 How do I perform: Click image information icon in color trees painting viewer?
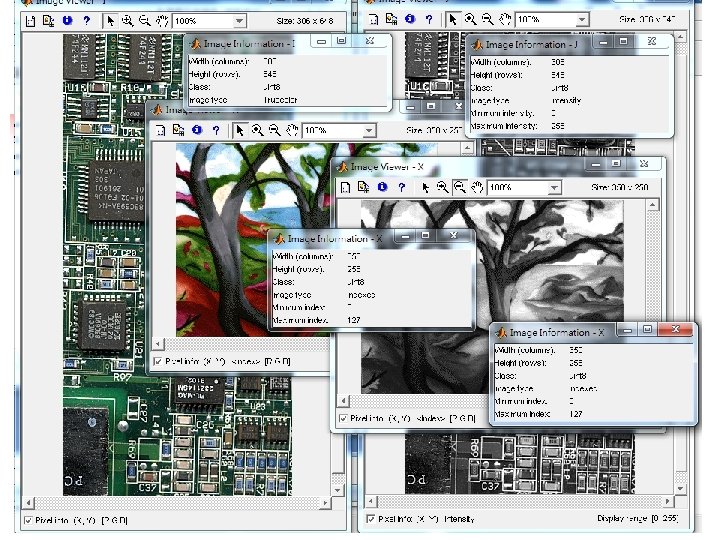[x=197, y=130]
